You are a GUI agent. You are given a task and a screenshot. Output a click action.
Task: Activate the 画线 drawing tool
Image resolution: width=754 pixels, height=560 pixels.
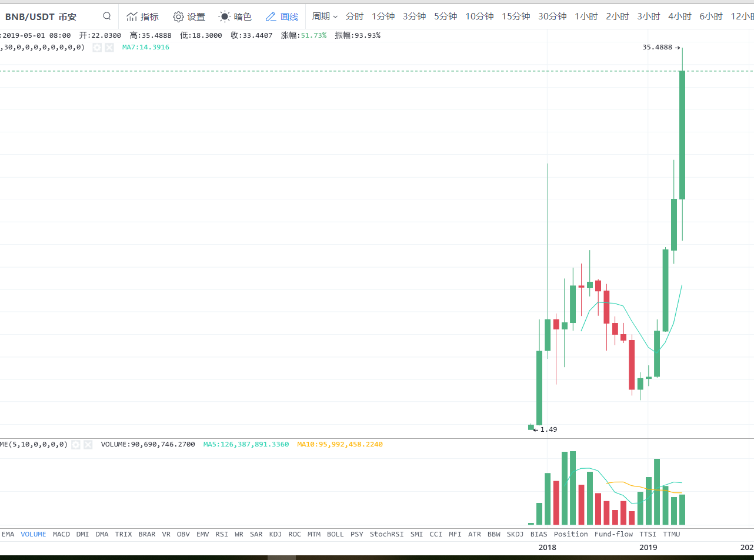(282, 16)
